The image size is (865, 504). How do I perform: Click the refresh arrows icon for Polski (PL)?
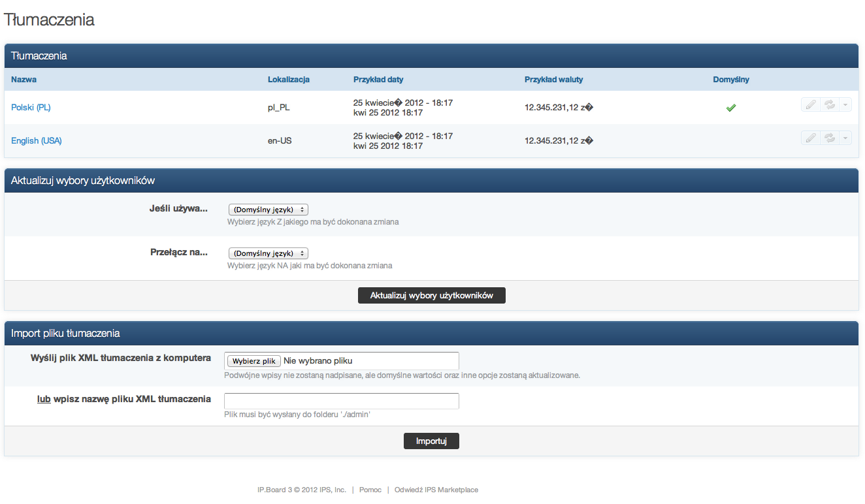[829, 104]
